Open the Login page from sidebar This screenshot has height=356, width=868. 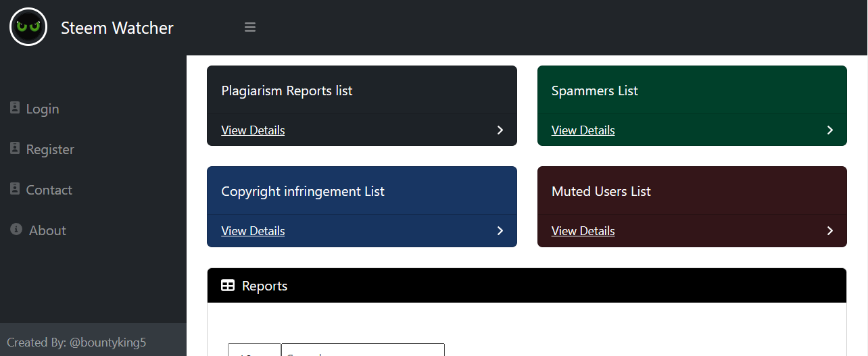coord(43,109)
